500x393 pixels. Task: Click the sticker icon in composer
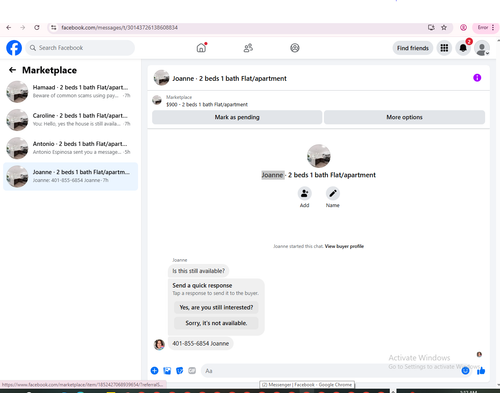179,371
